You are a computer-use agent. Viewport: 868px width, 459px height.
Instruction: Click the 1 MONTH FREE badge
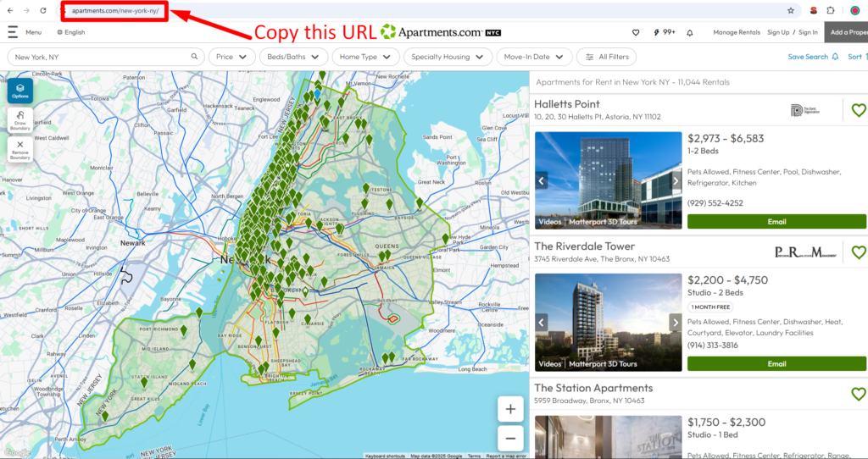(711, 307)
